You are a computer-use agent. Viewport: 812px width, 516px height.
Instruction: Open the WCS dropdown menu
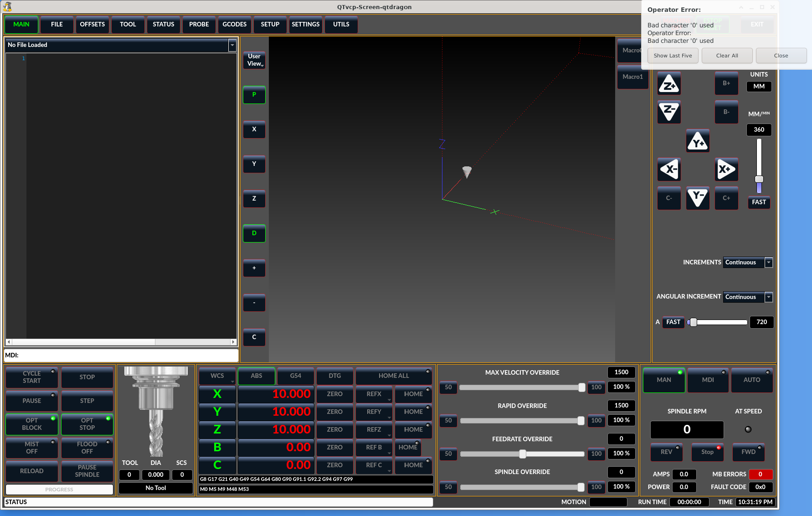tap(217, 376)
